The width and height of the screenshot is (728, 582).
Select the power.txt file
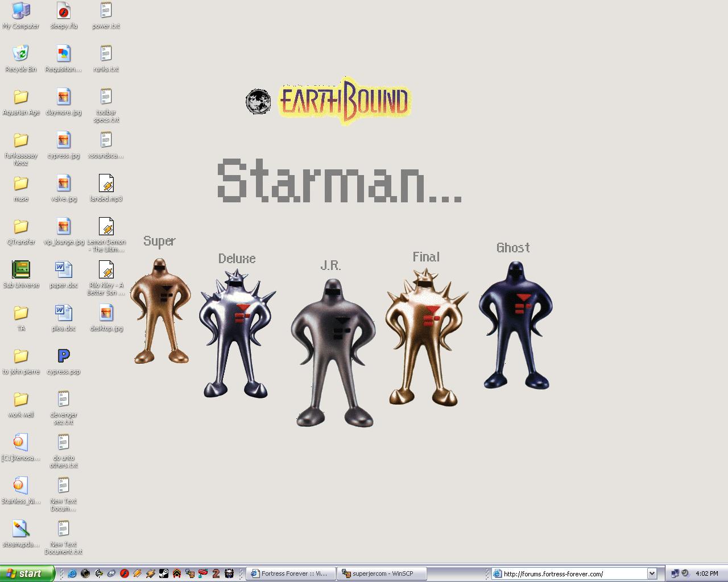(106, 15)
